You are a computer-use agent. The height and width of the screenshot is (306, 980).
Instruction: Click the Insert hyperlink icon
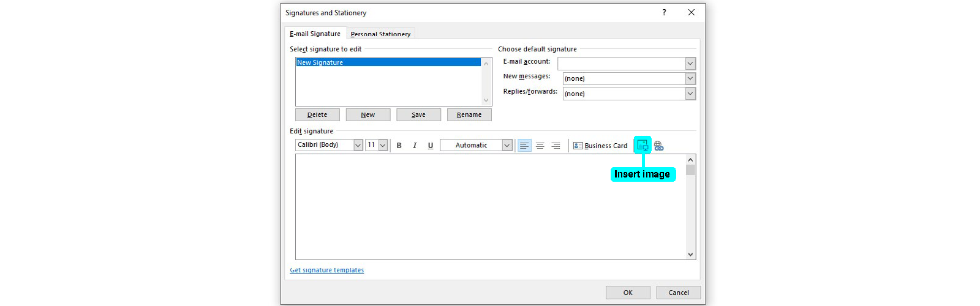pyautogui.click(x=658, y=146)
